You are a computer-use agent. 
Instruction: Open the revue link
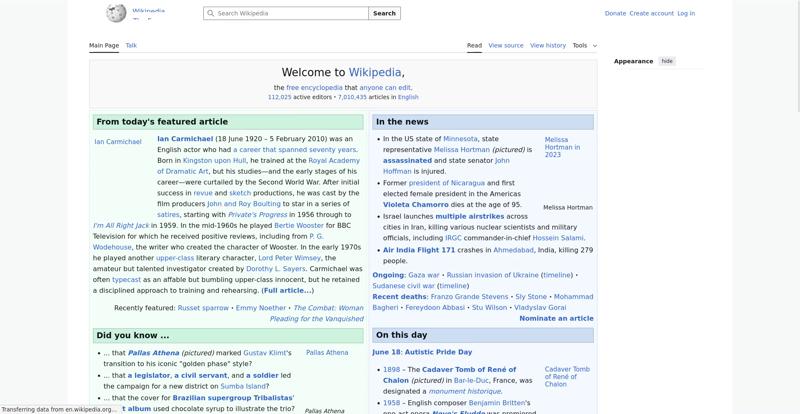203,193
